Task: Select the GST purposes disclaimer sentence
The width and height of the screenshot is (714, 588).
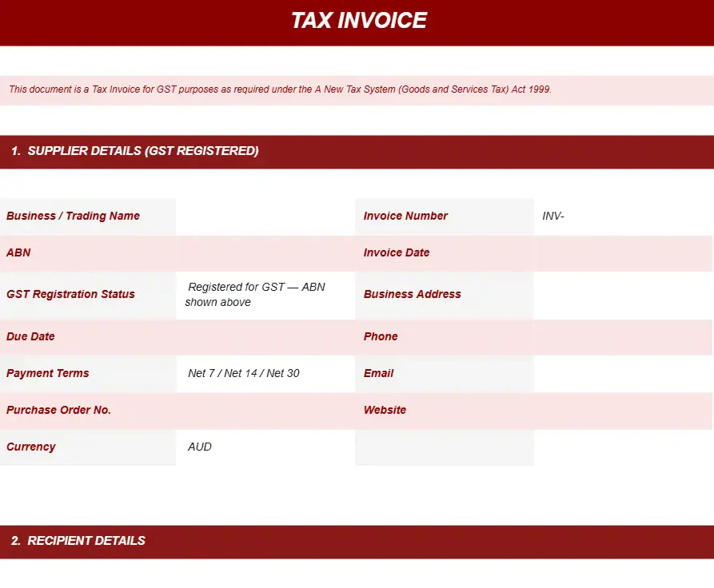Action: click(x=280, y=89)
